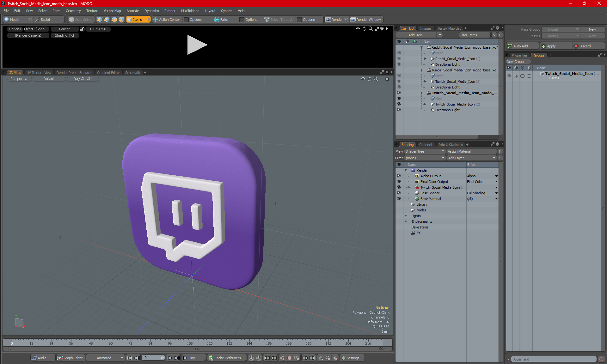Open Shader Tree view dropdown

pyautogui.click(x=425, y=151)
